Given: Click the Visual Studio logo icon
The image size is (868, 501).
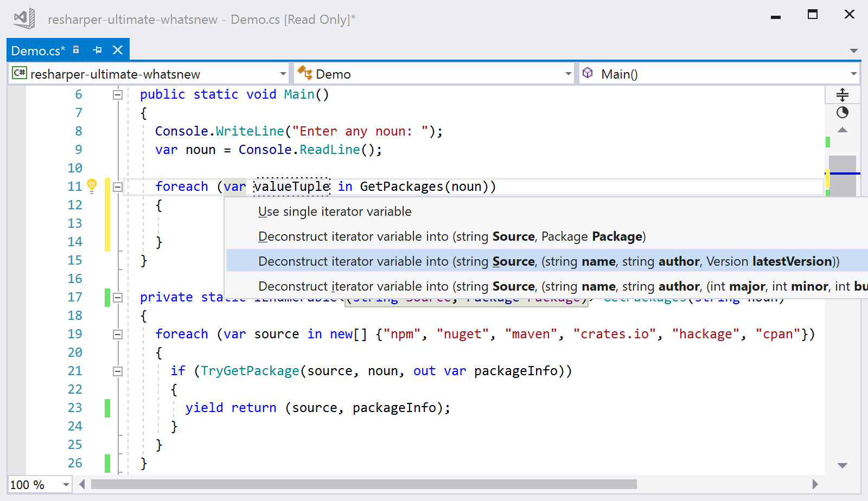Looking at the screenshot, I should point(24,18).
